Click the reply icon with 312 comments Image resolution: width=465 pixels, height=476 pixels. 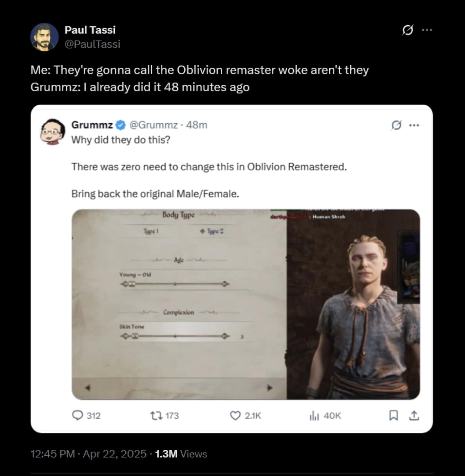[78, 415]
